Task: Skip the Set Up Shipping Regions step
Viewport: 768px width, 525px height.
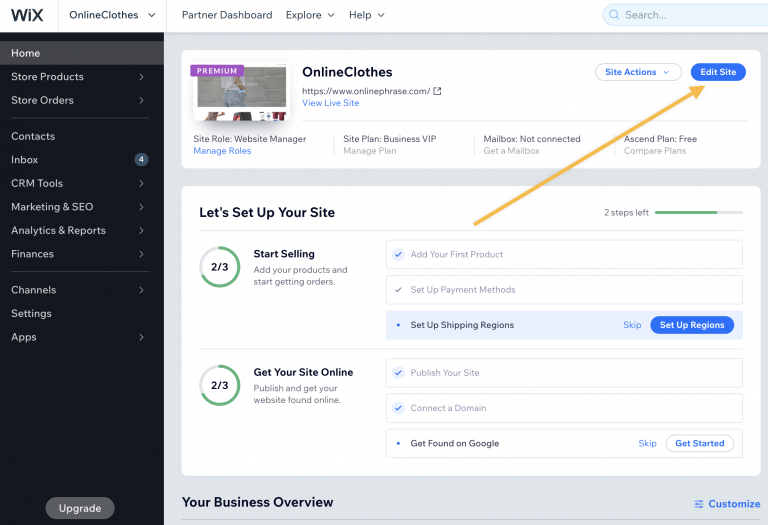Action: 632,325
